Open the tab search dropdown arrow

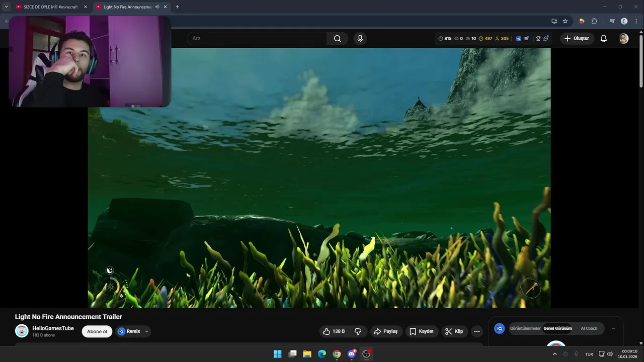pyautogui.click(x=6, y=7)
